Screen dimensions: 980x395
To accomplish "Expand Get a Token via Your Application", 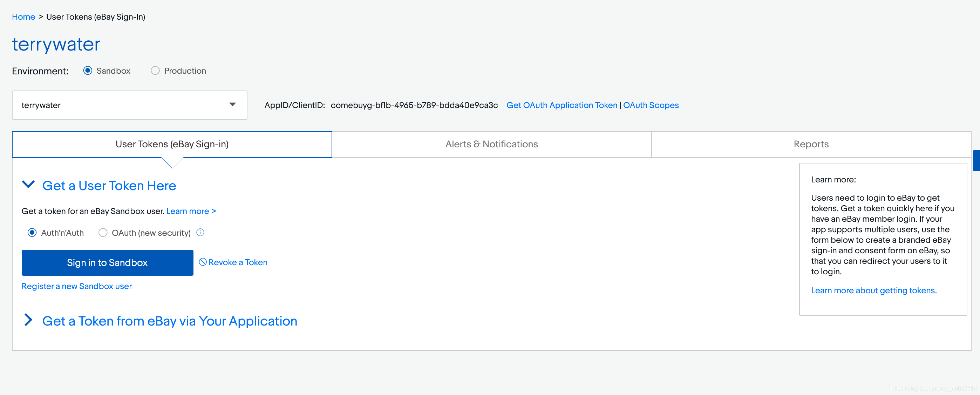I will 28,320.
